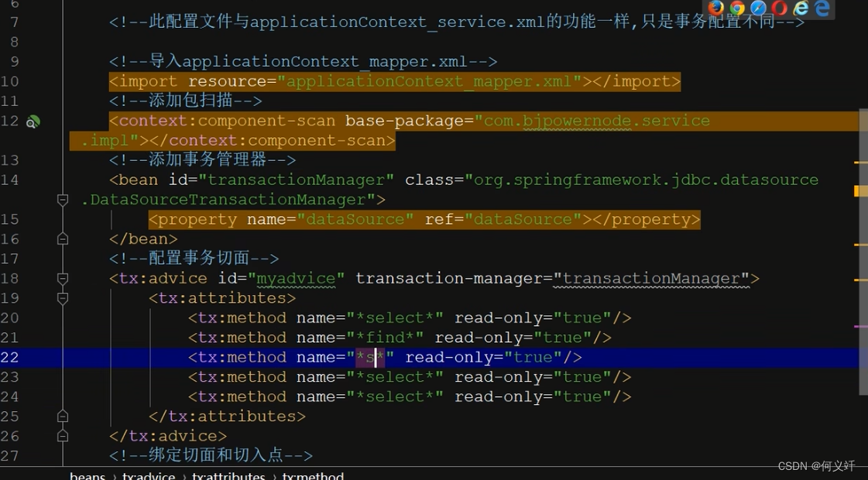Click line number 14 in gutter
This screenshot has height=480, width=868.
[10, 180]
